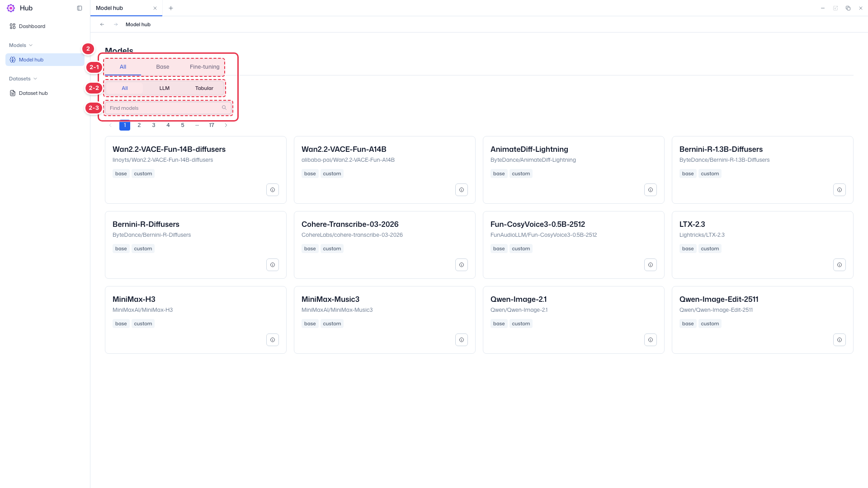Open info icon on MiniMax-Music3 card

pos(462,340)
